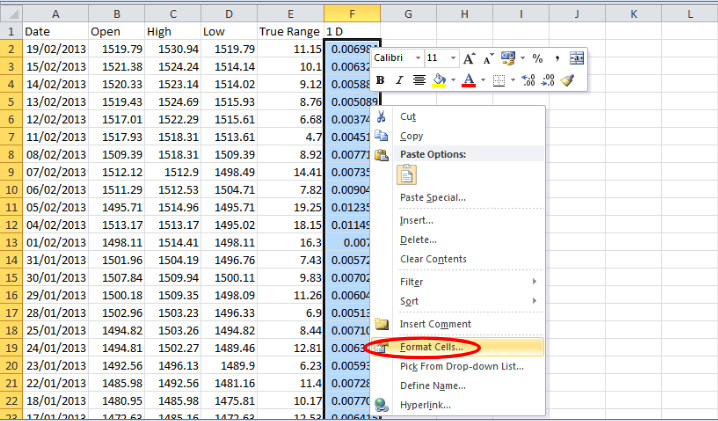Choose Format Cells from context menu
Image resolution: width=718 pixels, height=421 pixels.
[431, 346]
